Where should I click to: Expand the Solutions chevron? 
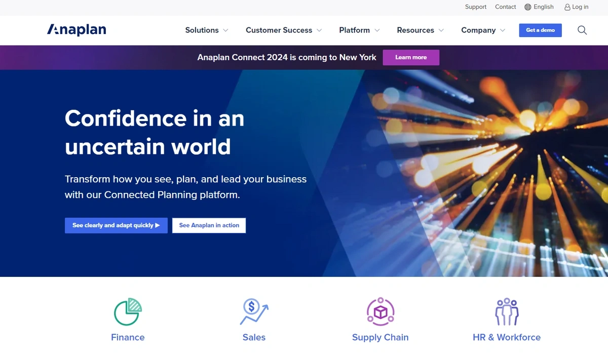pos(225,30)
